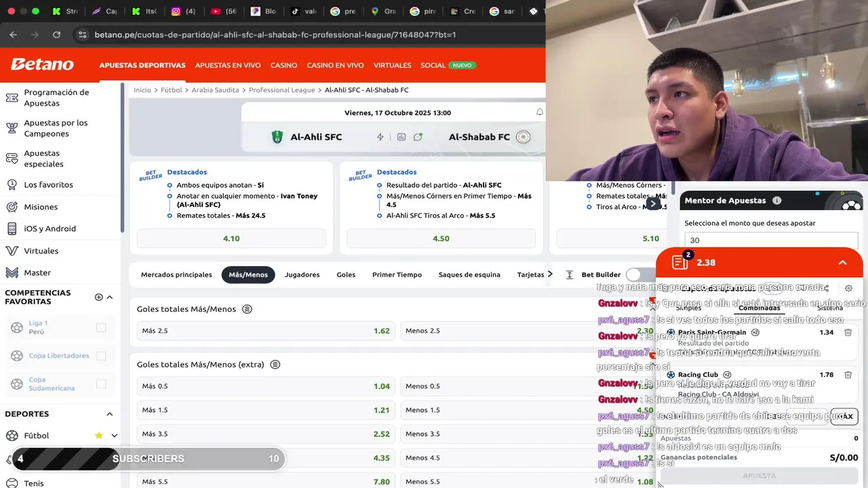Screen dimensions: 868x488
Task: Click the icon next to Goles totales (extra)
Action: click(x=275, y=365)
